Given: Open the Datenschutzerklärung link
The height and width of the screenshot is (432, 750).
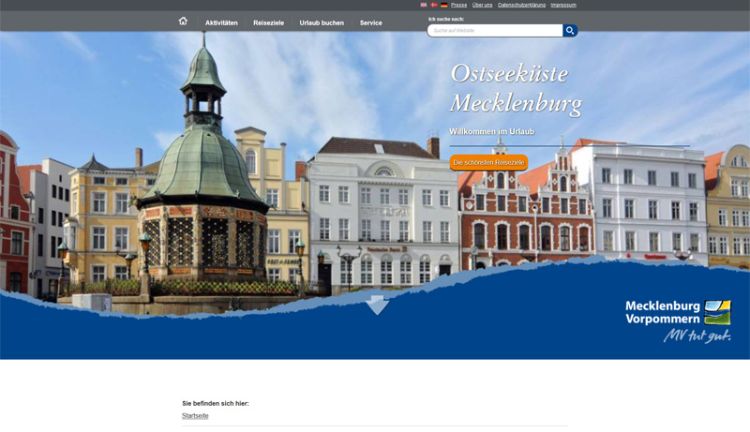Looking at the screenshot, I should tap(521, 5).
